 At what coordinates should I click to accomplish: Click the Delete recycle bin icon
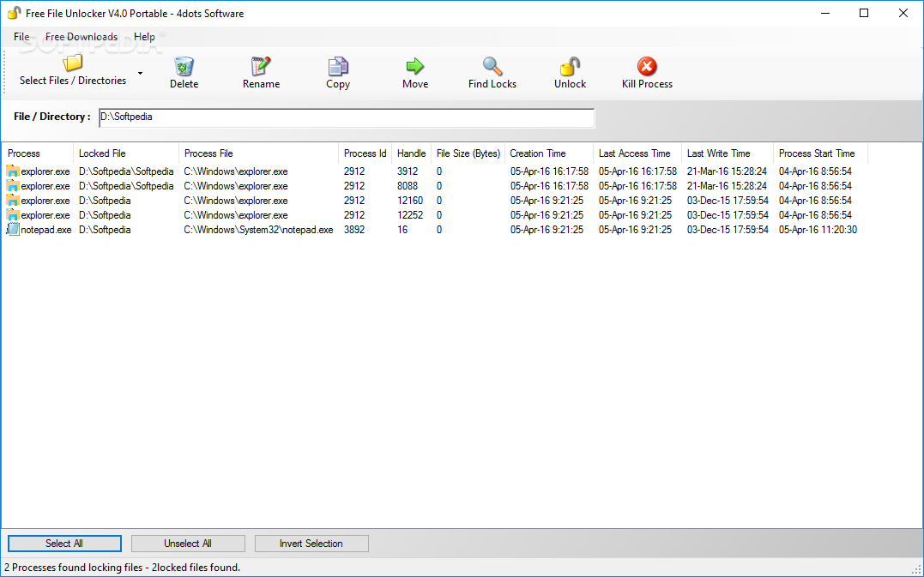(184, 66)
